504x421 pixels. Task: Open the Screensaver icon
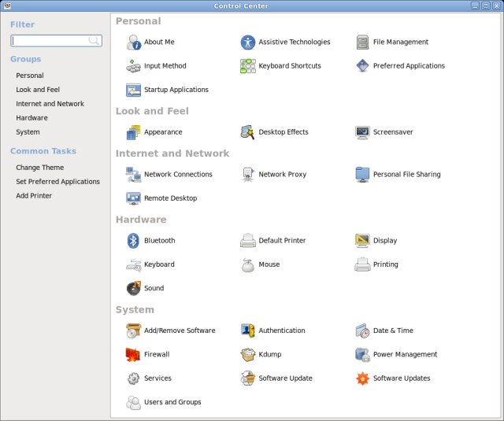click(x=362, y=132)
